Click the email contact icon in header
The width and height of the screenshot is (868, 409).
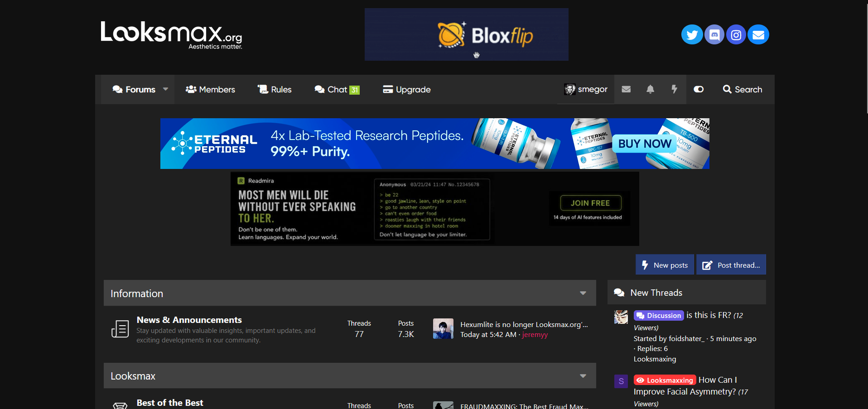pyautogui.click(x=758, y=34)
